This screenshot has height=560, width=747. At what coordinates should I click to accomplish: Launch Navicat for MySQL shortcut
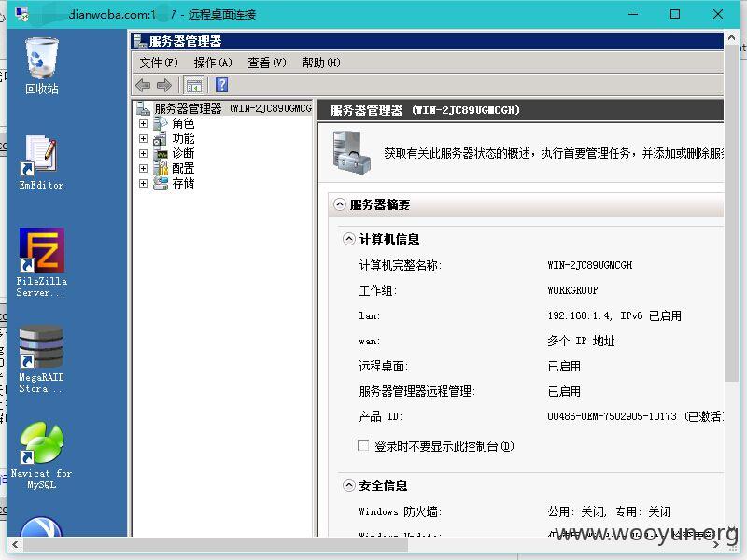(x=41, y=455)
